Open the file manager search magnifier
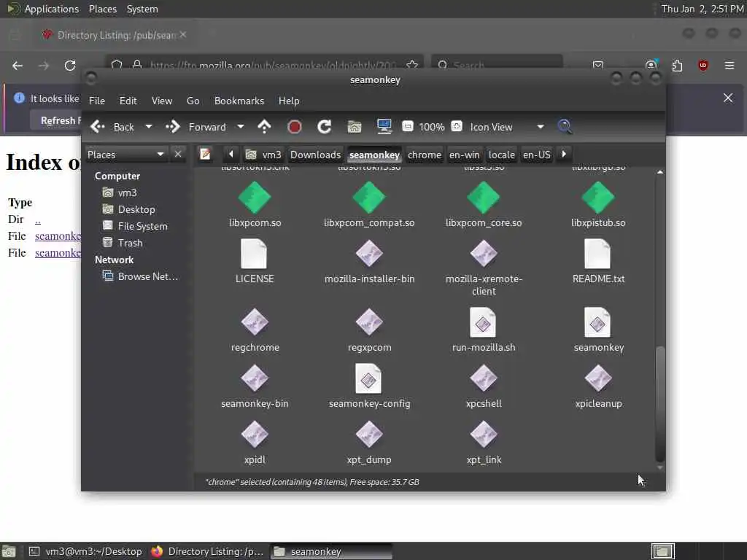The width and height of the screenshot is (747, 560). [565, 127]
